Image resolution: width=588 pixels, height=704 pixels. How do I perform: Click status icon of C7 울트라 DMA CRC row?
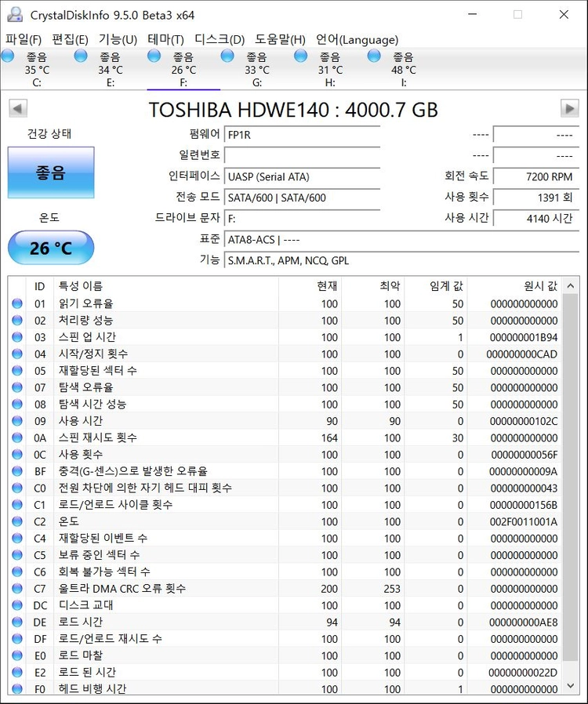coord(17,589)
